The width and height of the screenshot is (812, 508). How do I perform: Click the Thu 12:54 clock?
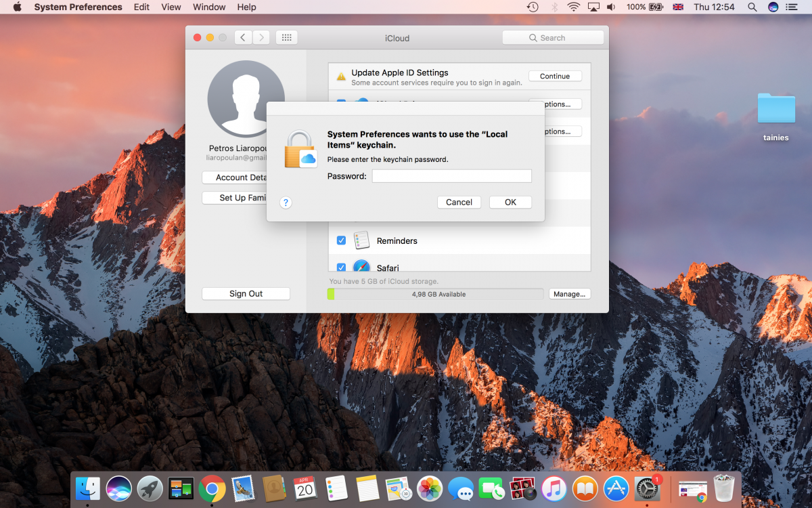click(x=714, y=7)
